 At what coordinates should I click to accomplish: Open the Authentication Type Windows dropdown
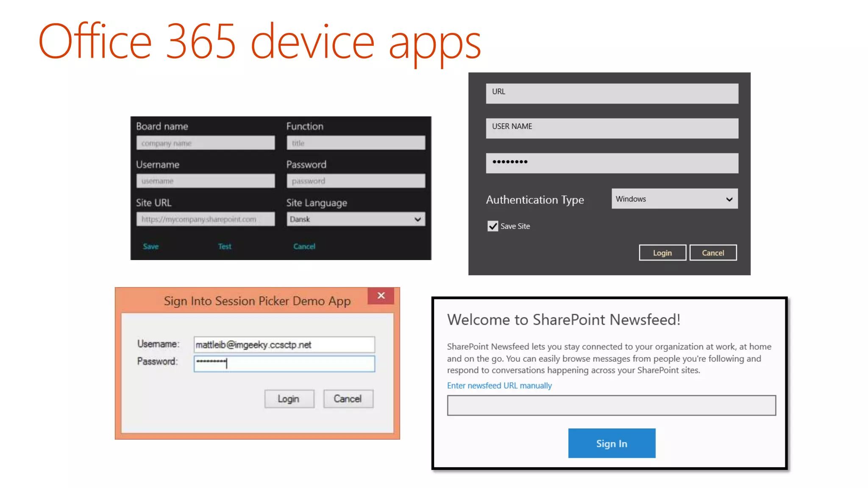tap(674, 199)
